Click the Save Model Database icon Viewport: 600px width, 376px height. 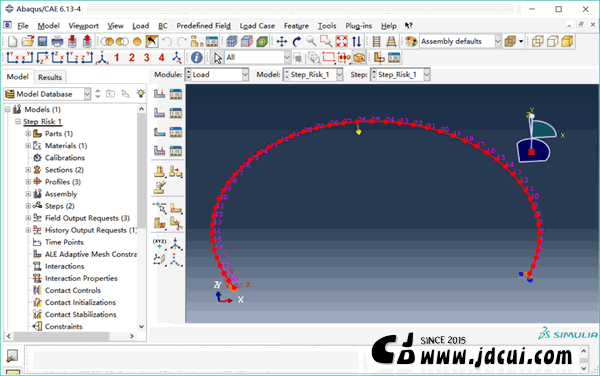click(42, 41)
